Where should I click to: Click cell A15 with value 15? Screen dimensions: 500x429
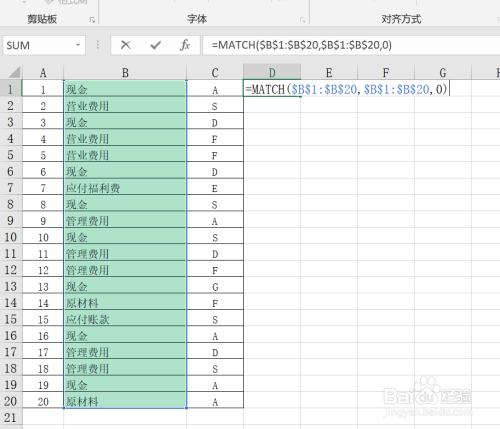pos(43,319)
